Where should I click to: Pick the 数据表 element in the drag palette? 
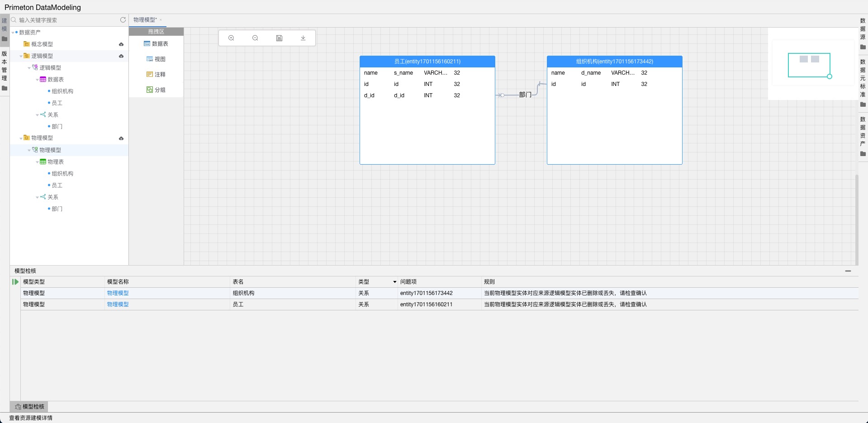pos(156,44)
